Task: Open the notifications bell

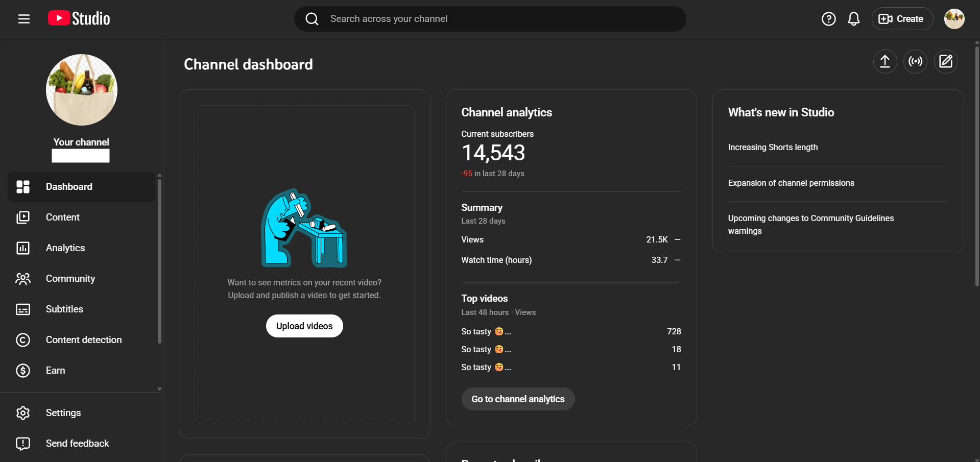Action: click(853, 19)
